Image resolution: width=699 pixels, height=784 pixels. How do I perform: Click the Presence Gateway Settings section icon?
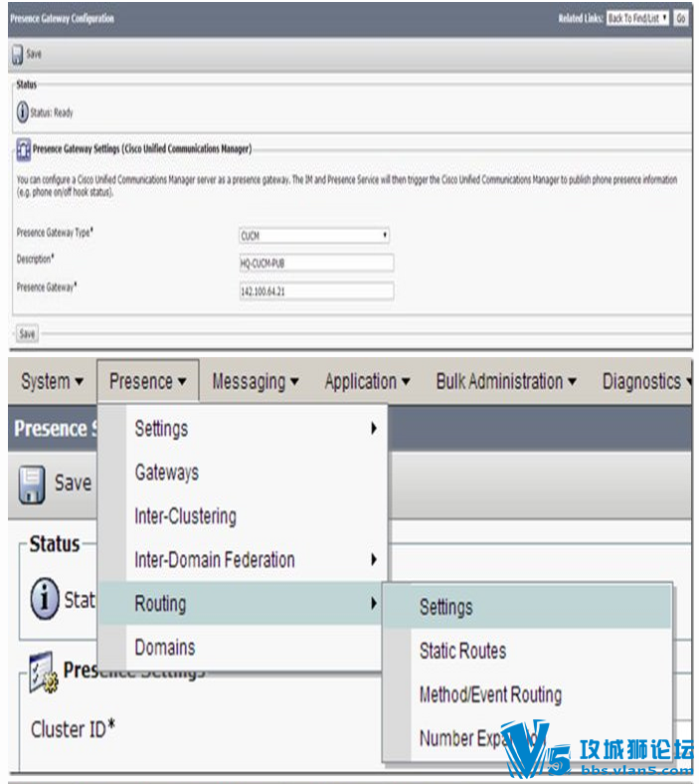(24, 149)
